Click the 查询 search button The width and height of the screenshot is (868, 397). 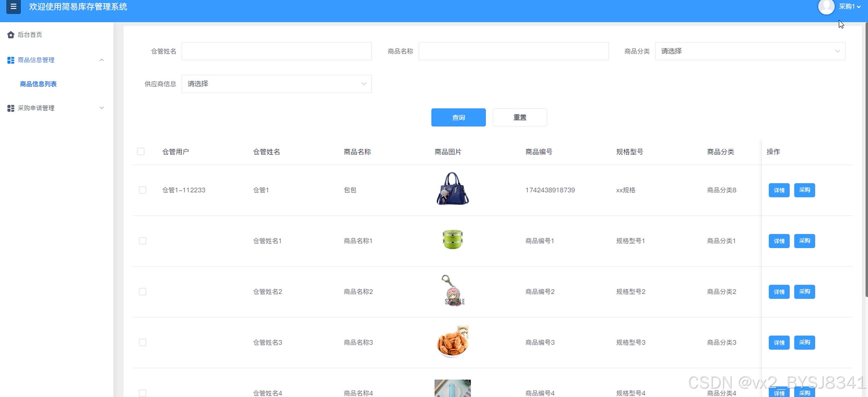458,118
